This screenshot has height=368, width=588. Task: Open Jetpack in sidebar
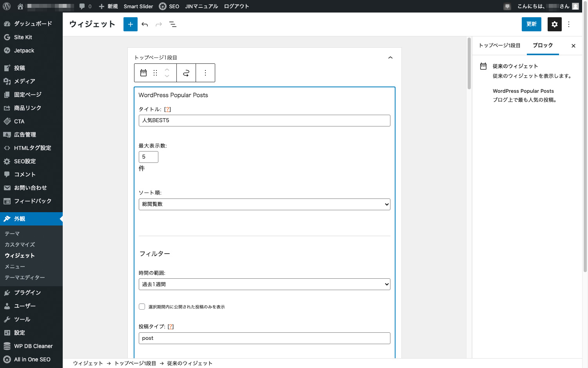pyautogui.click(x=31, y=51)
